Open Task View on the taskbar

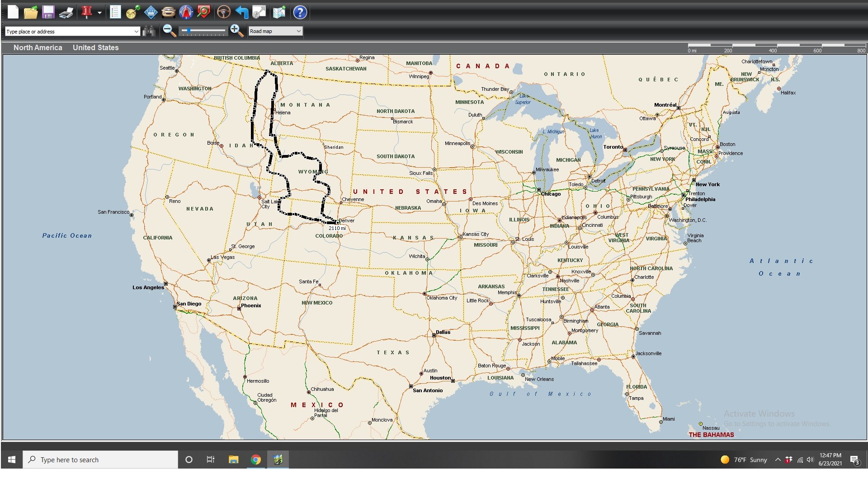coord(211,460)
